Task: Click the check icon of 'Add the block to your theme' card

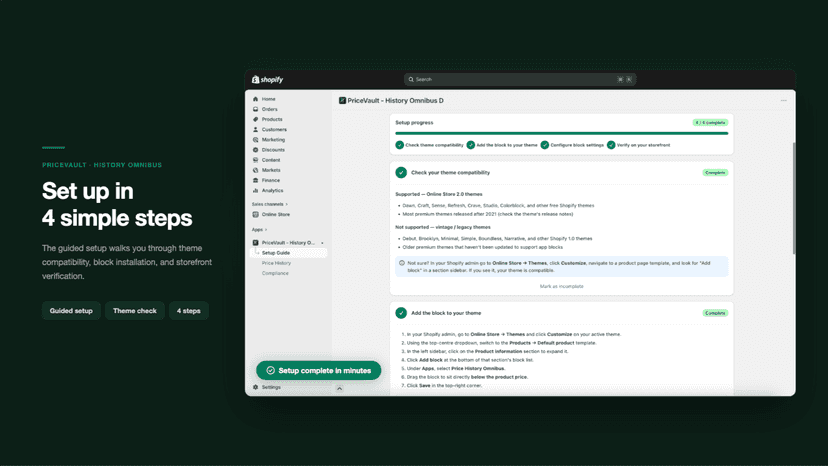Action: click(401, 313)
